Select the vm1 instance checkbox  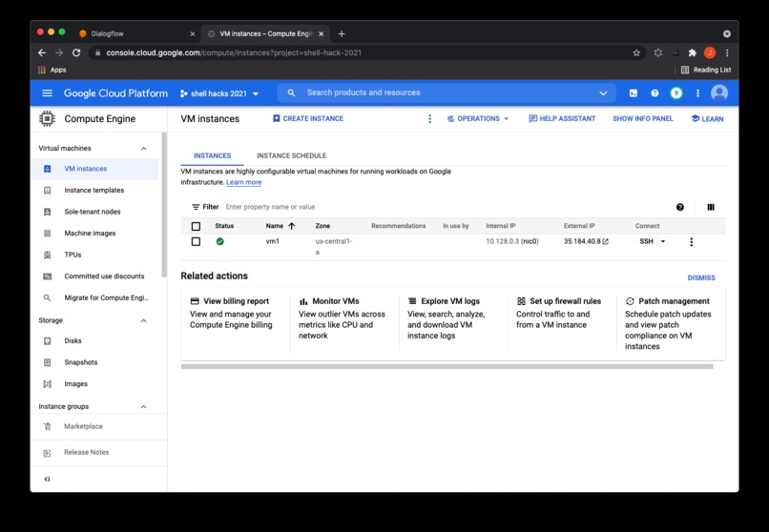196,241
